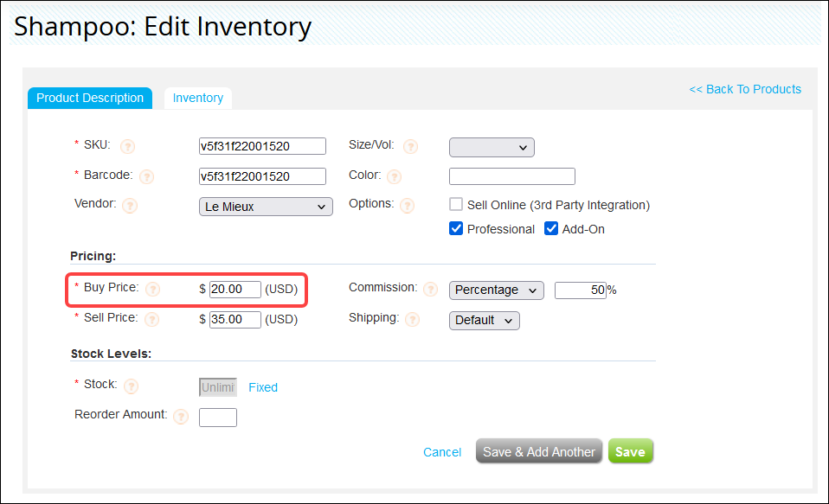
Task: Click the Barcode help question icon
Action: pyautogui.click(x=146, y=176)
